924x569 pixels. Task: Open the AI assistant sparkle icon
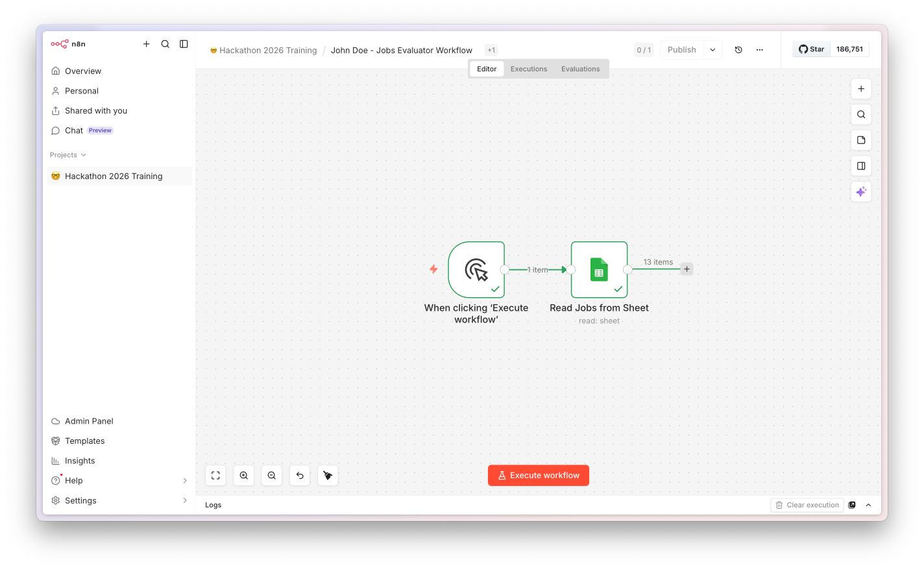point(861,191)
